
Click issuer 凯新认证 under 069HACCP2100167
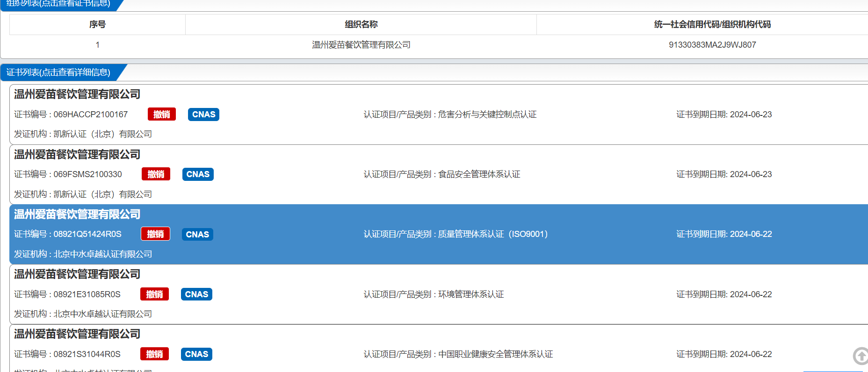click(x=103, y=134)
